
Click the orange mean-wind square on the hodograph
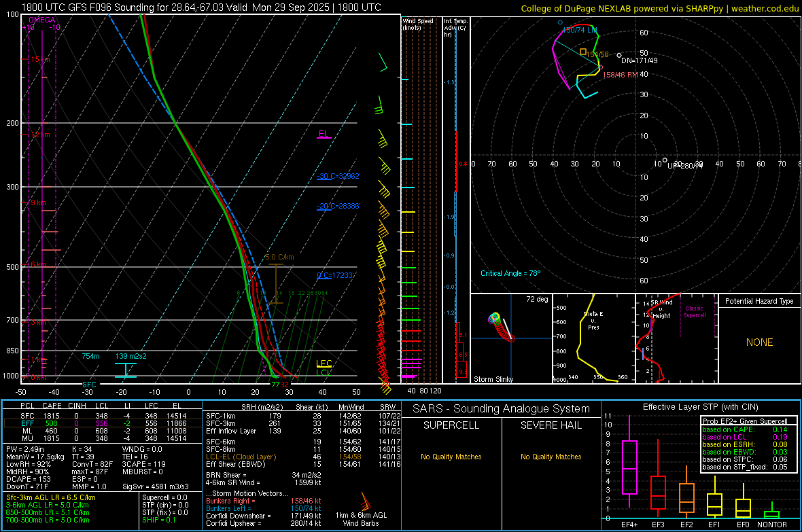[x=583, y=52]
